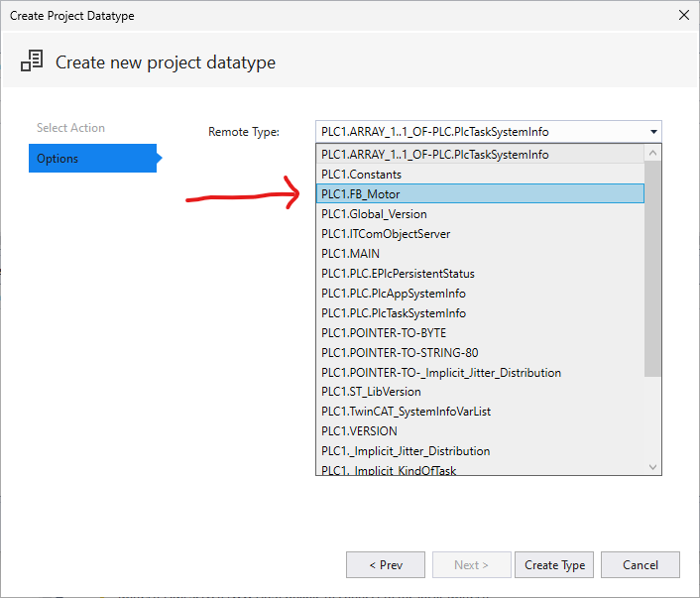Close the Create Project Datatype dialog
This screenshot has width=700, height=598.
tap(683, 15)
